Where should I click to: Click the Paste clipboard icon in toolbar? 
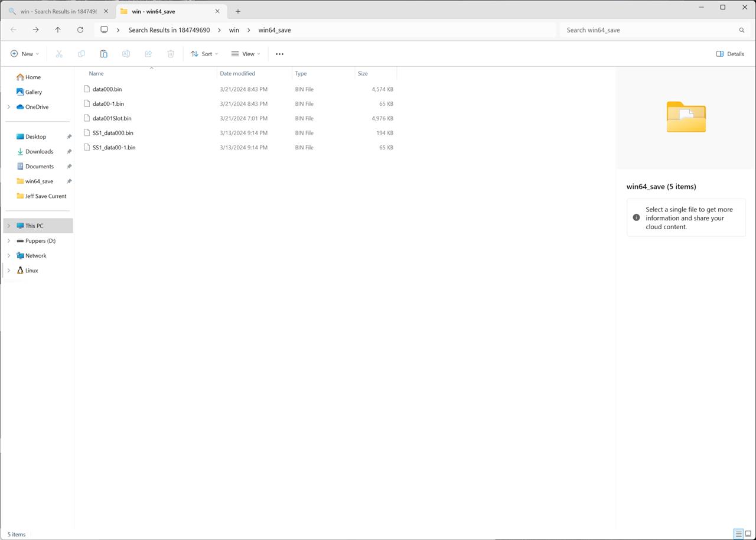pos(103,54)
